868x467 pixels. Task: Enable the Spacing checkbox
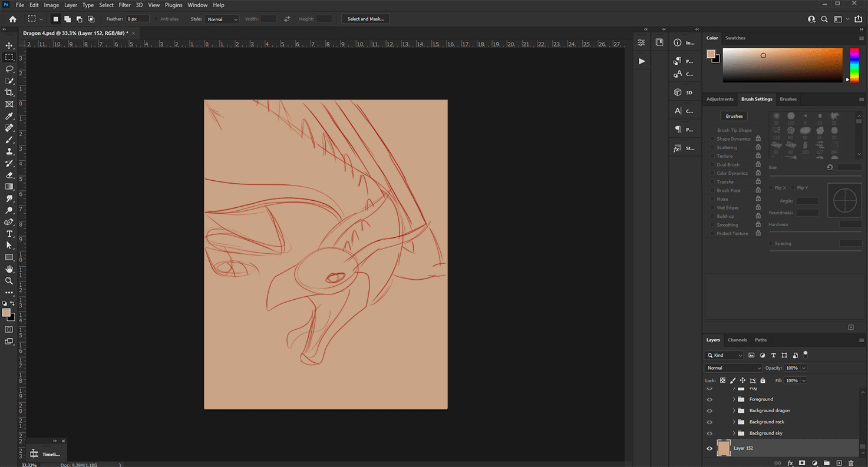[771, 243]
